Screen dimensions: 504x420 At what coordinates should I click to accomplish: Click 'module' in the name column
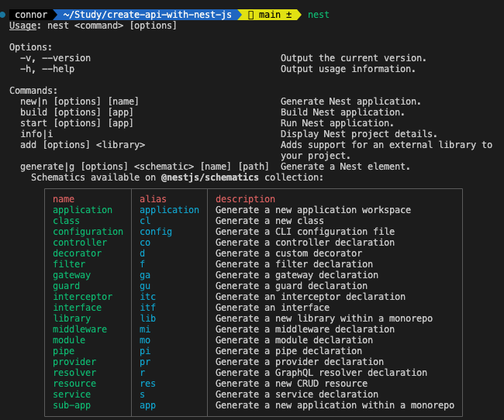pos(69,340)
